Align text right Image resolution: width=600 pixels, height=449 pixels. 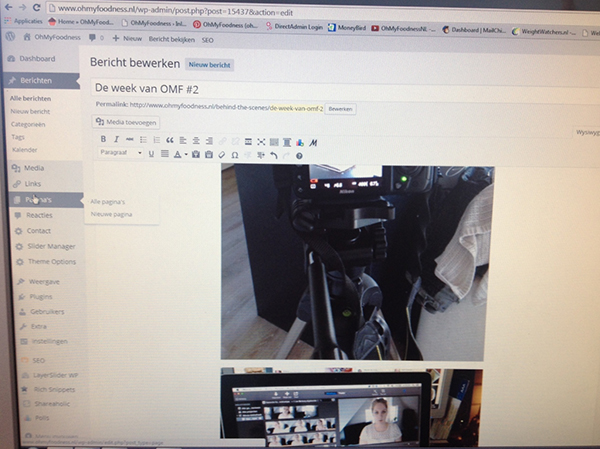coord(209,141)
